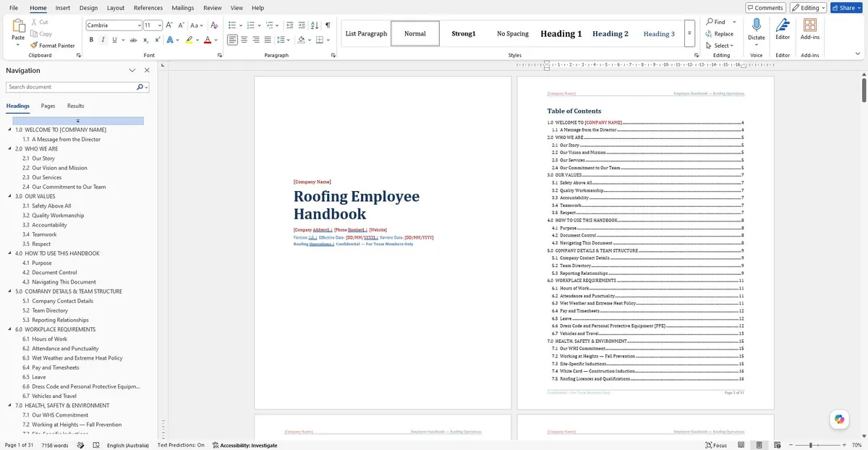Screen dimensions: 868x450
Task: Close the Navigation pane
Action: [x=147, y=70]
